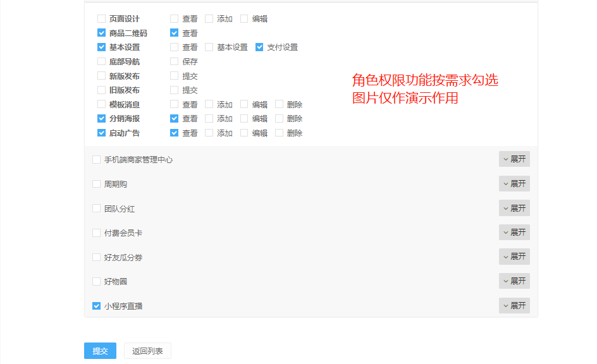Screen dimensions: 597x364
Task: Check 提交 in the 新版发布 row
Action: point(174,76)
